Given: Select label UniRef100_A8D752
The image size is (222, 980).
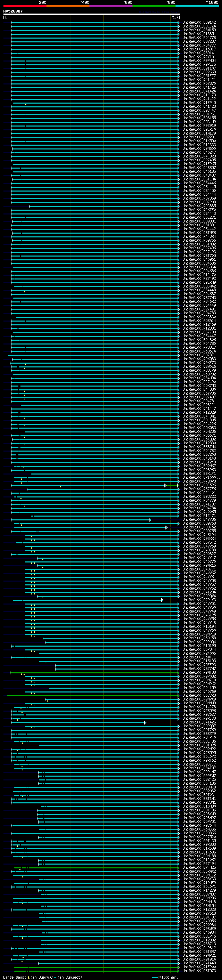Looking at the screenshot, I should tap(199, 527).
